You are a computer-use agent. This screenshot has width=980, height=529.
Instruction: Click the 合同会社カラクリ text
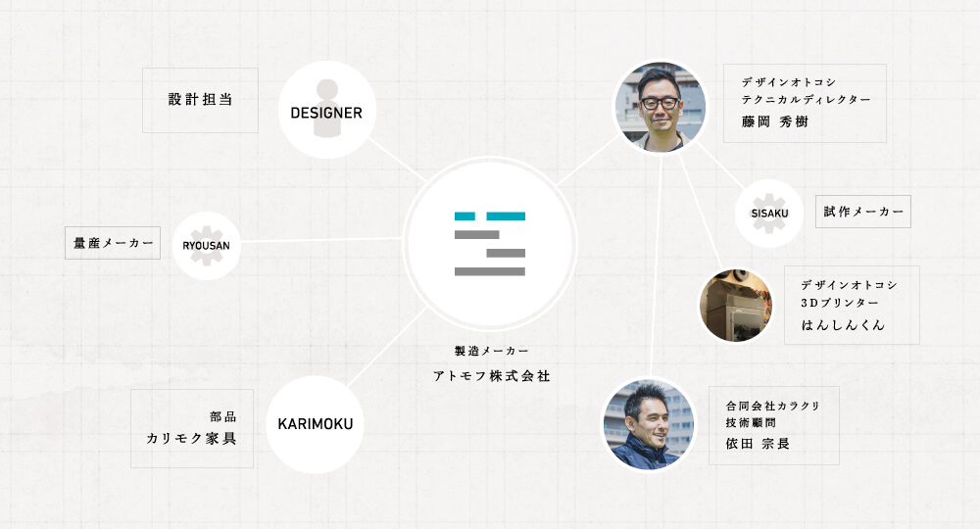pos(772,406)
